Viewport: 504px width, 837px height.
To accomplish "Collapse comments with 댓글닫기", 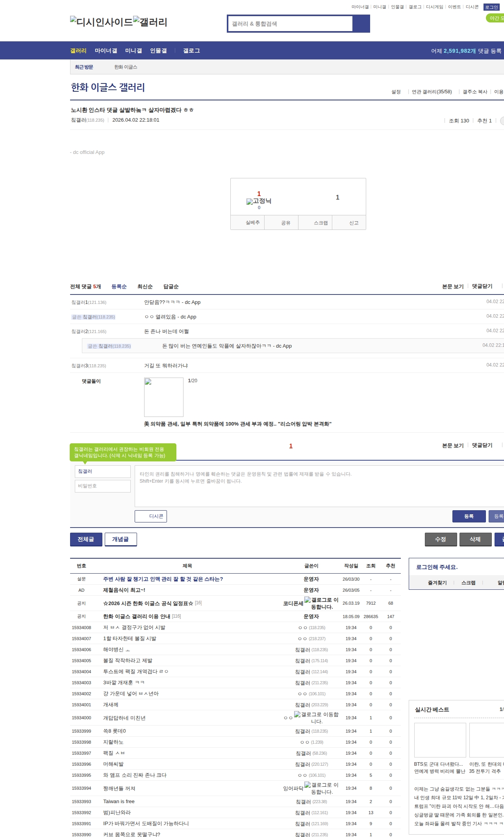I will point(482,286).
